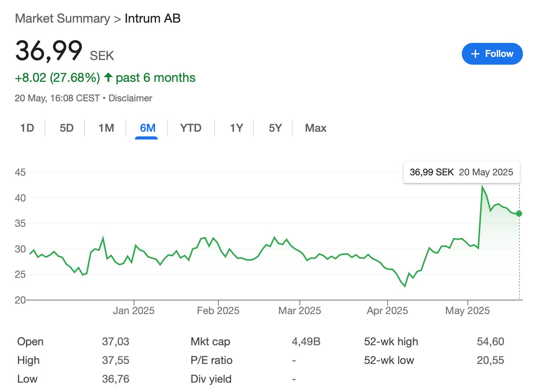Click the Feb 2025 axis label

click(218, 311)
